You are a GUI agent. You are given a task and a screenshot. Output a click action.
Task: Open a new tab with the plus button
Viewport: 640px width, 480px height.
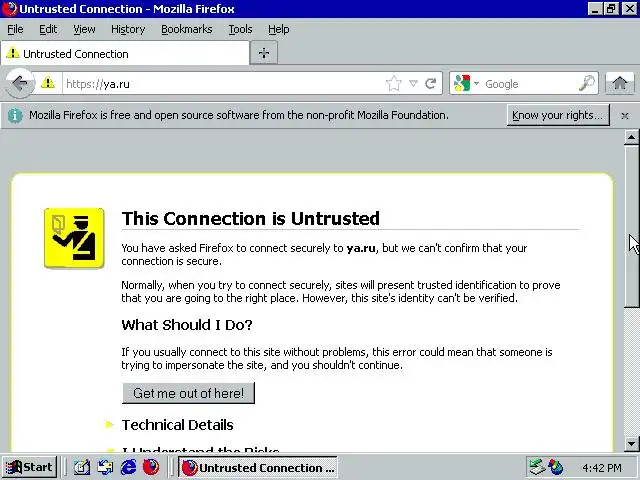coord(264,53)
